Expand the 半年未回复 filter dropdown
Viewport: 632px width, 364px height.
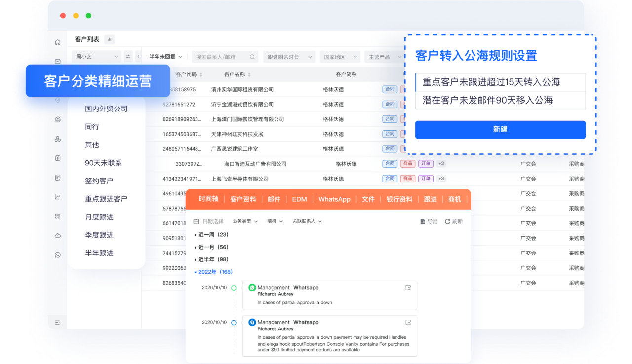click(x=166, y=57)
